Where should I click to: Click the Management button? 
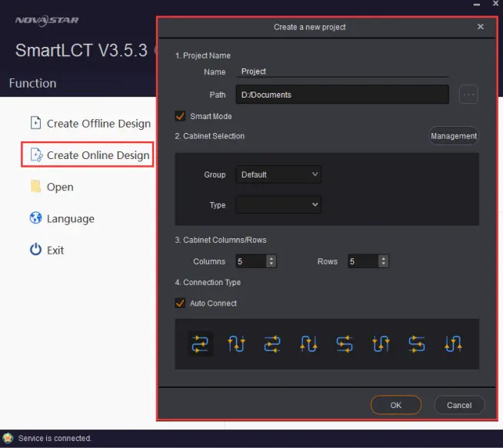(x=454, y=136)
